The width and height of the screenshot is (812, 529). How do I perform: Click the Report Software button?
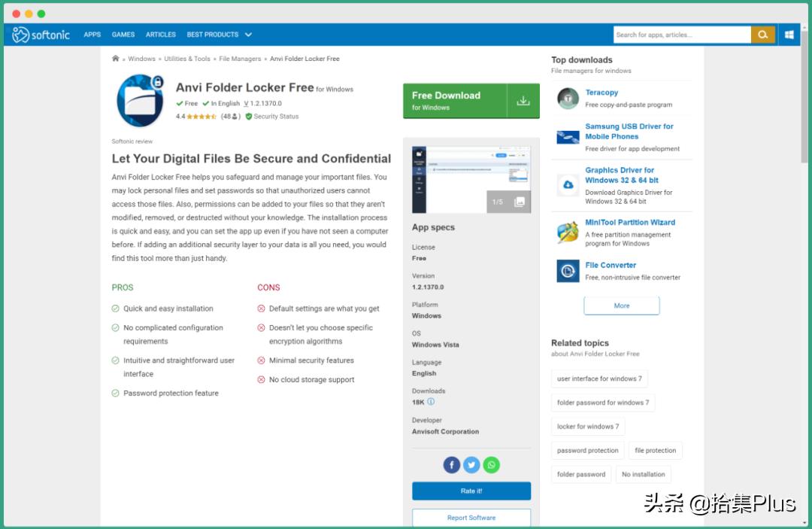(x=471, y=518)
